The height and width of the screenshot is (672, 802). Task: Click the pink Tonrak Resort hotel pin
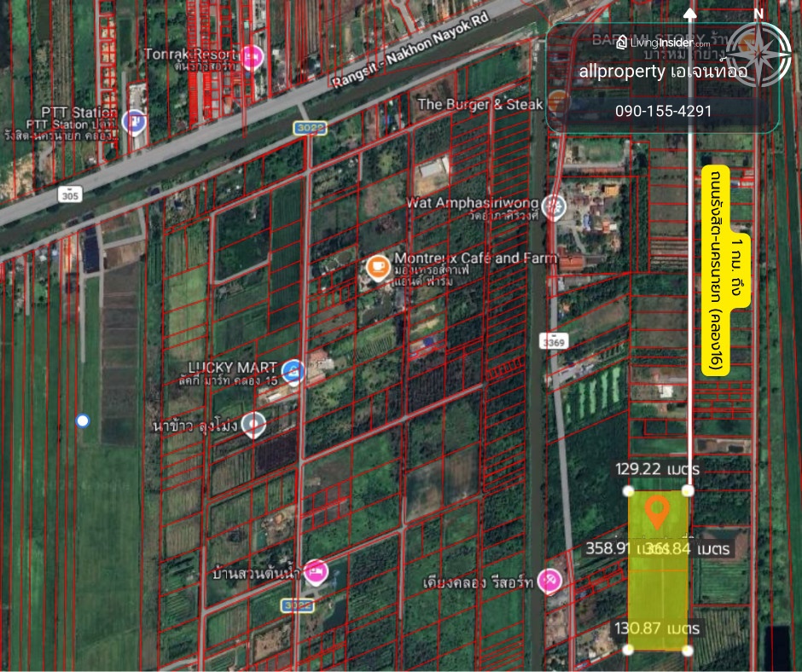pos(252,57)
